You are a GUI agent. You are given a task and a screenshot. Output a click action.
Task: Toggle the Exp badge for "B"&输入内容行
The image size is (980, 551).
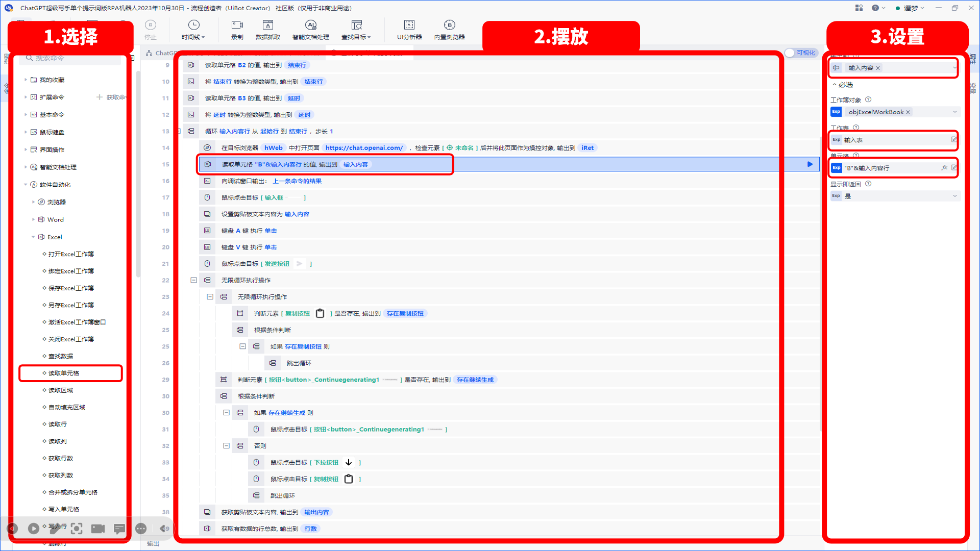[x=836, y=167]
